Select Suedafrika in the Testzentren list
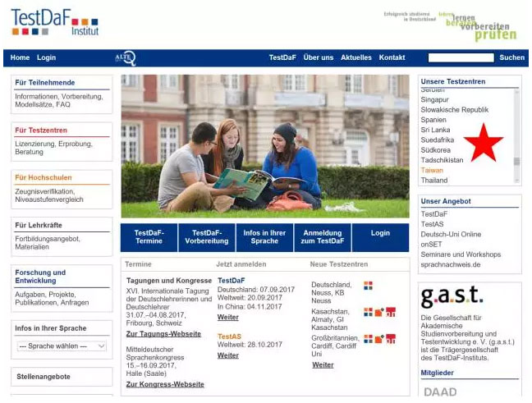 (438, 140)
